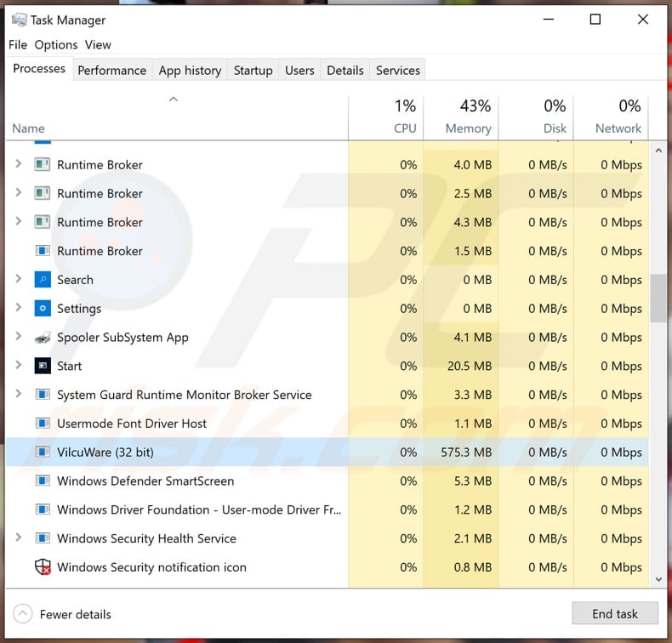Click the Windows Defender SmartScreen icon
The width and height of the screenshot is (672, 643).
coord(43,481)
